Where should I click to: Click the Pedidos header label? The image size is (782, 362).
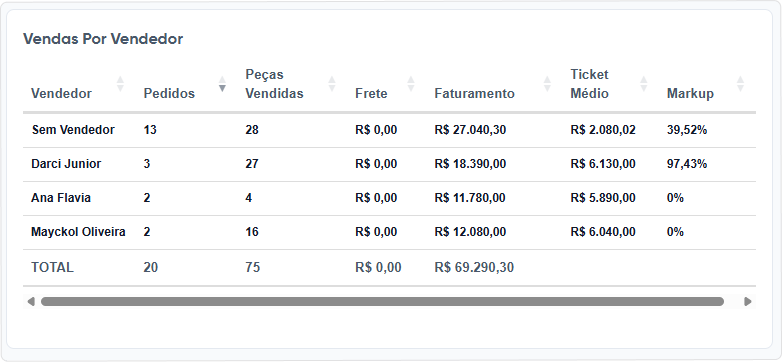pyautogui.click(x=169, y=93)
